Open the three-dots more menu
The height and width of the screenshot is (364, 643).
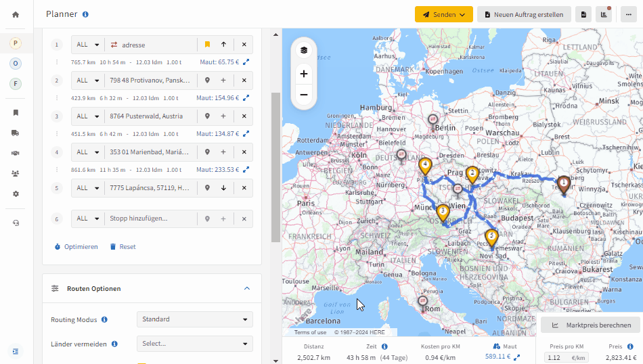click(x=629, y=14)
